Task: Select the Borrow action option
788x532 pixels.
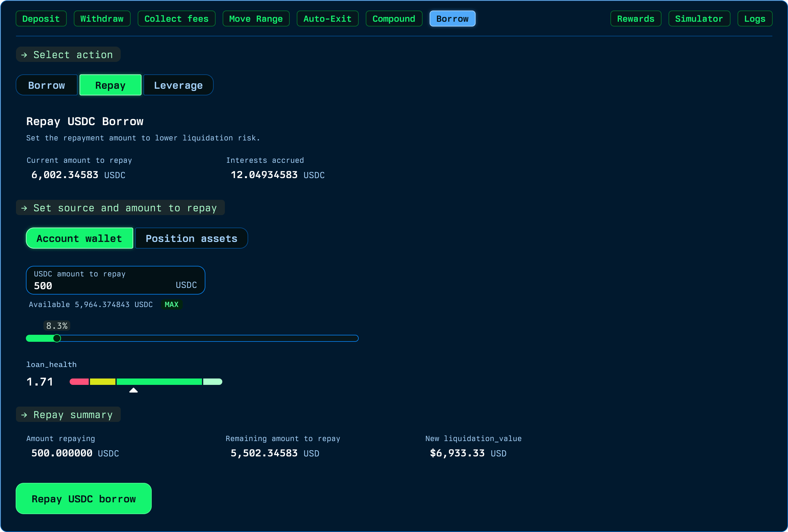Action: pyautogui.click(x=46, y=85)
